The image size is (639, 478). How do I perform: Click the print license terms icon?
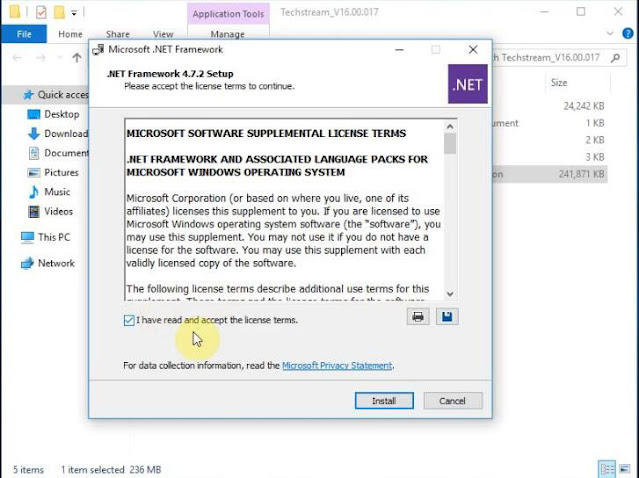click(418, 317)
